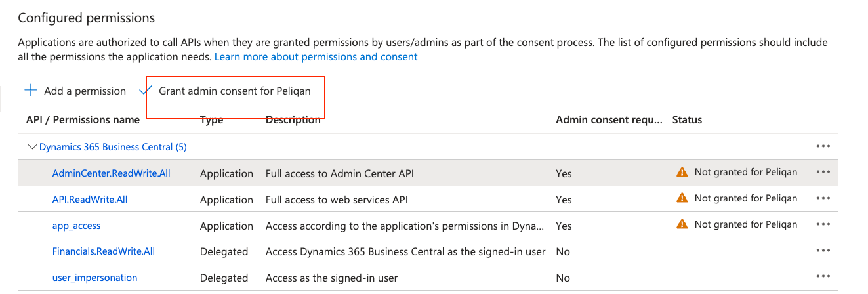This screenshot has width=868, height=294.
Task: Click warning icon in app_access status
Action: pos(682,224)
